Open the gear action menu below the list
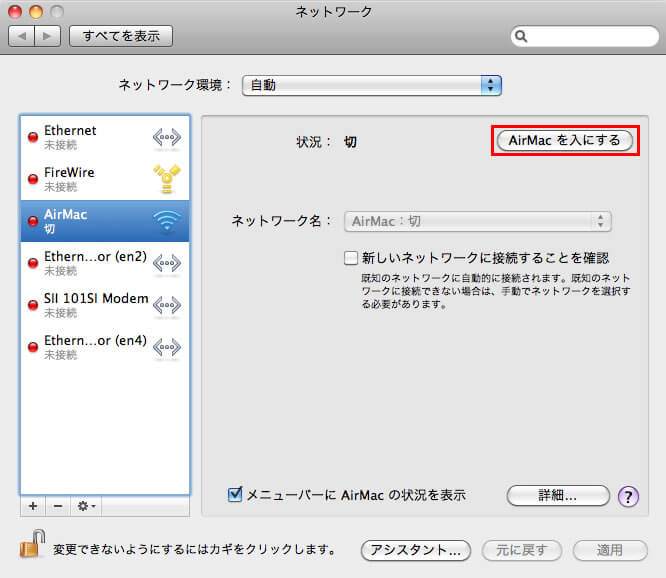This screenshot has height=578, width=666. click(86, 506)
